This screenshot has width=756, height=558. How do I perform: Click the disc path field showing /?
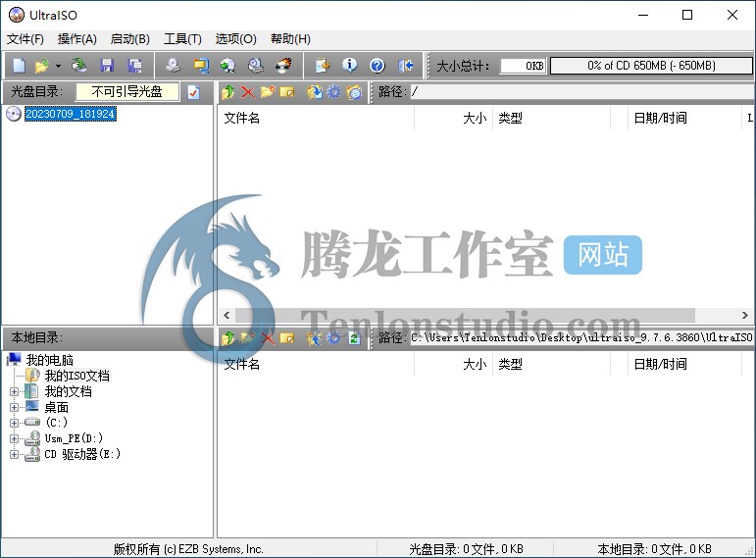click(x=581, y=91)
